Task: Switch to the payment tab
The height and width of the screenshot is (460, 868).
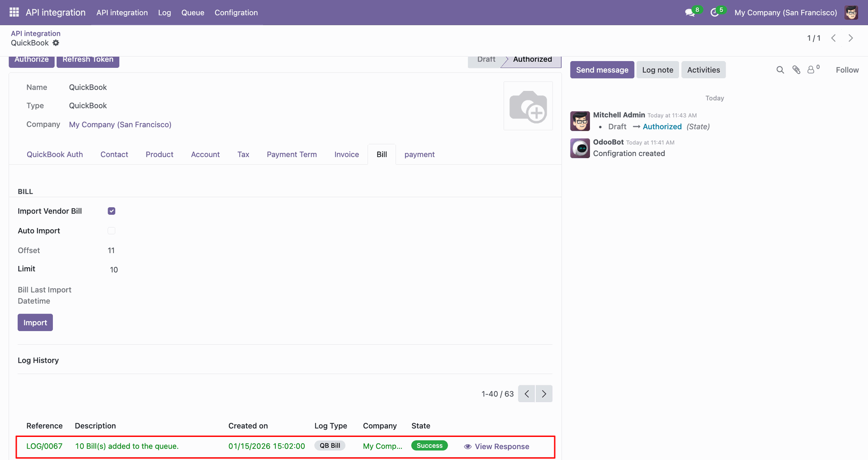Action: tap(420, 154)
